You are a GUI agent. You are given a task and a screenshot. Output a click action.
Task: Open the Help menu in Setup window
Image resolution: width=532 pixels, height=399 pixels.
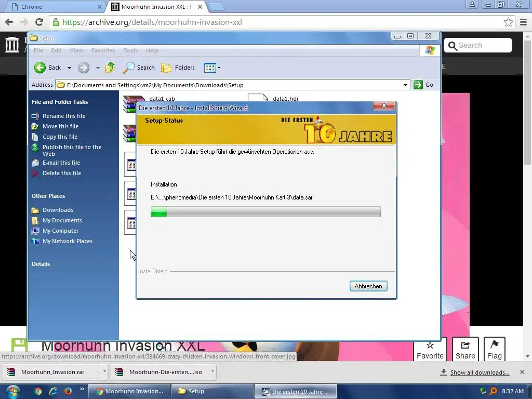(152, 50)
